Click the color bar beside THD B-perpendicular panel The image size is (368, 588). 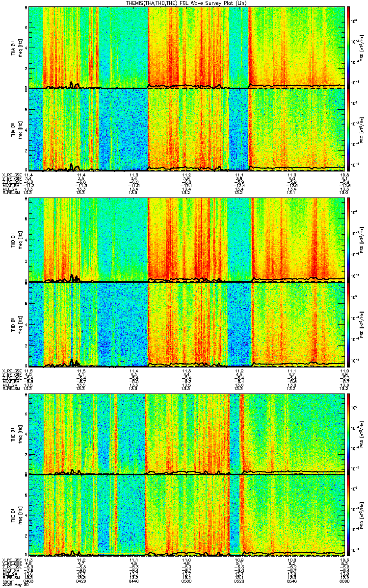(x=349, y=240)
